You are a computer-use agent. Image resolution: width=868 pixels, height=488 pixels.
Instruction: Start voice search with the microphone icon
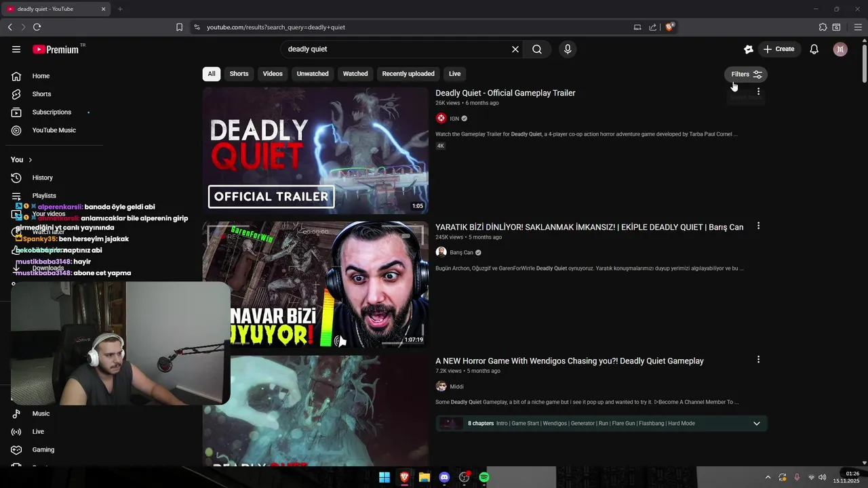click(x=568, y=49)
